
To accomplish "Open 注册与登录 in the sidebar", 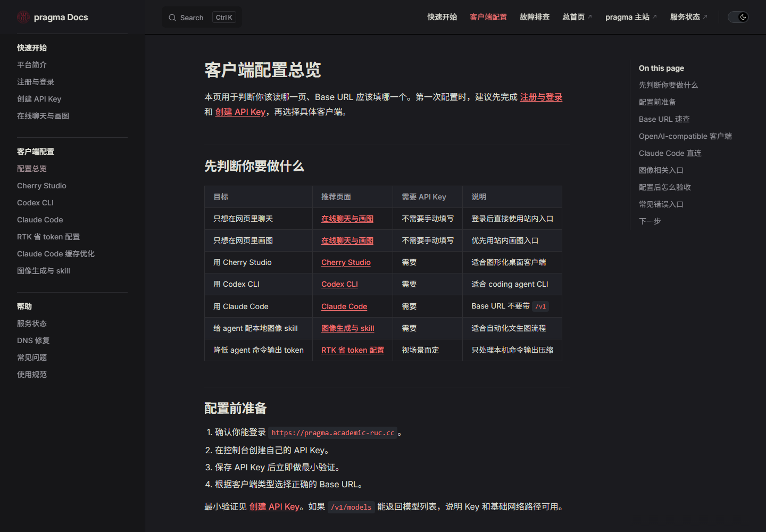I will (x=36, y=82).
